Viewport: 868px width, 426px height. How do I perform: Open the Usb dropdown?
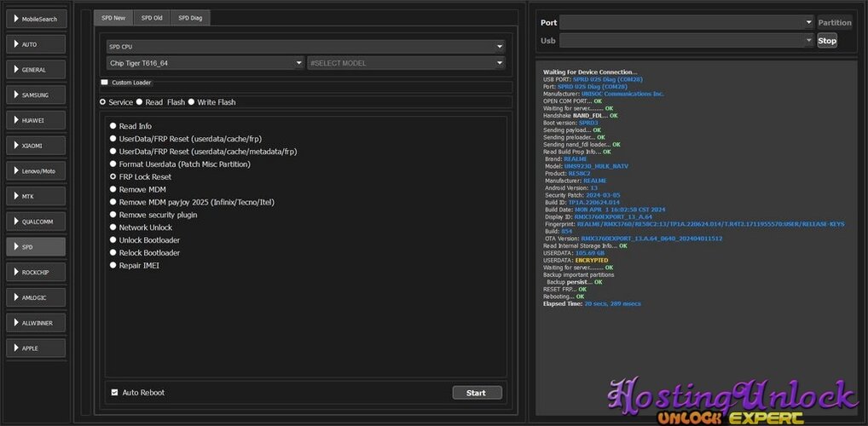686,40
